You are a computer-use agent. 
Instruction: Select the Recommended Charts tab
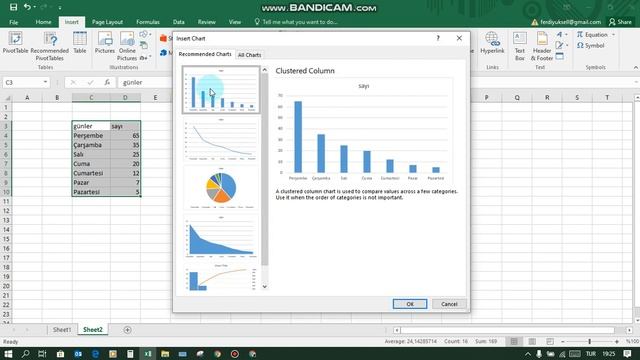pos(205,54)
